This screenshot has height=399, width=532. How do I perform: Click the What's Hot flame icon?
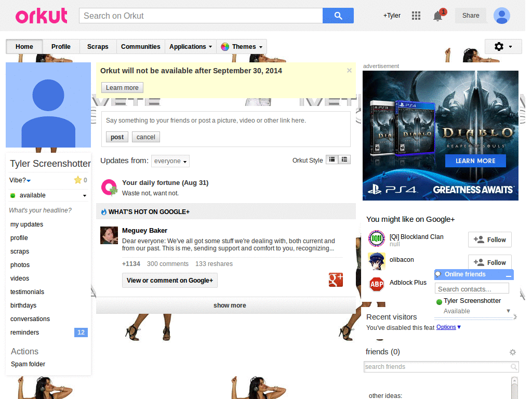[104, 212]
